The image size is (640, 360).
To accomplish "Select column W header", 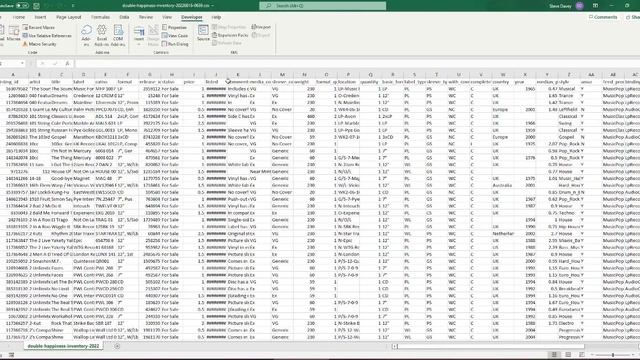I will [x=503, y=75].
